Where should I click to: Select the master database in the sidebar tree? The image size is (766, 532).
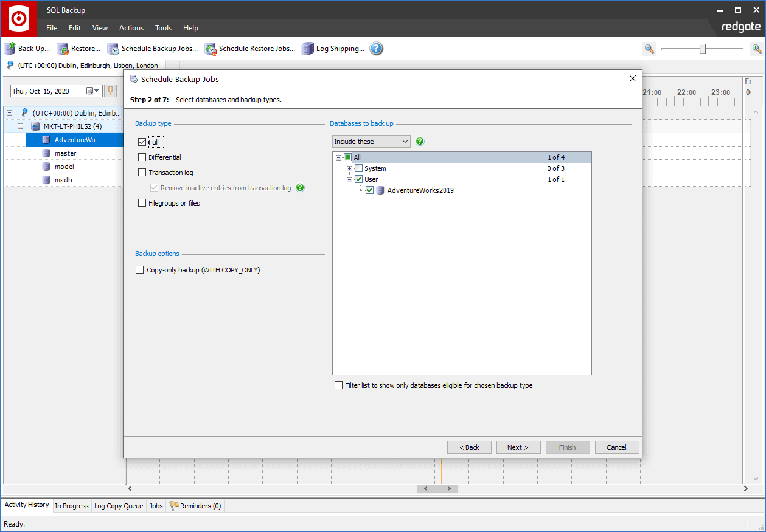pyautogui.click(x=65, y=153)
